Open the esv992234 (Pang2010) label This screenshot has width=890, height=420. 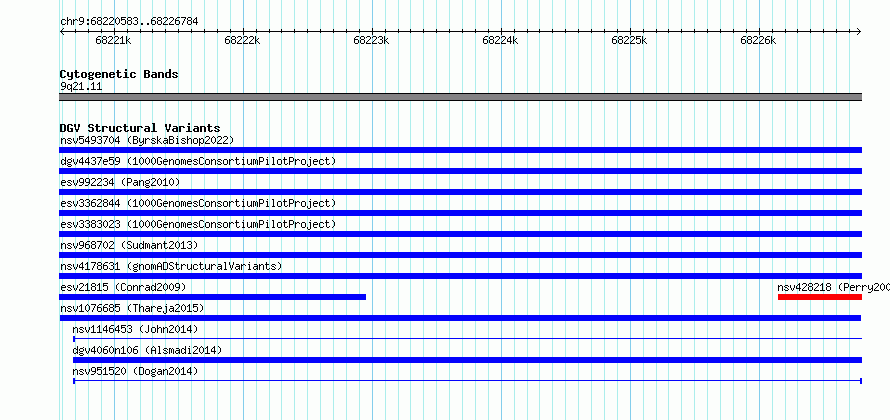click(120, 182)
